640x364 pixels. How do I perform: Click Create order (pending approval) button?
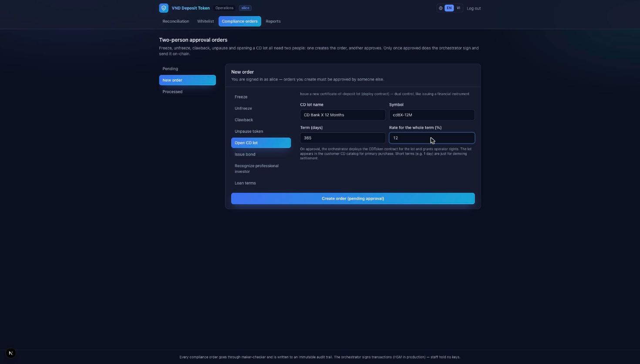[353, 199]
